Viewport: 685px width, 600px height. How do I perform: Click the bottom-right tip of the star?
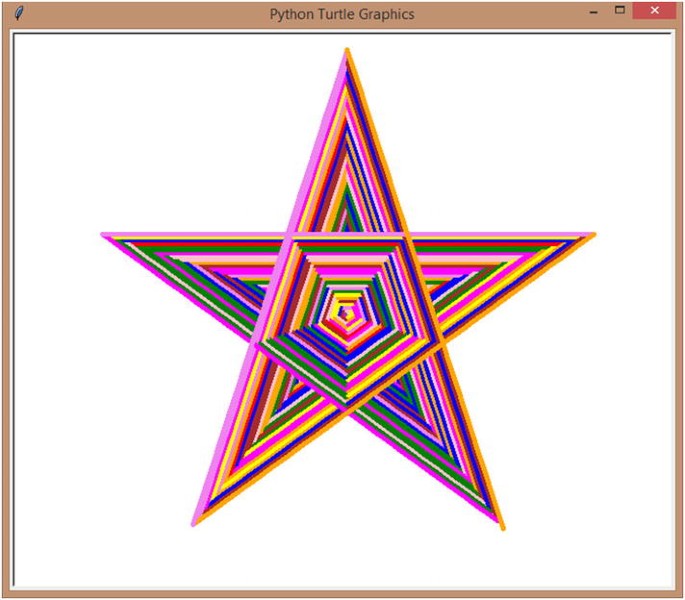(501, 526)
